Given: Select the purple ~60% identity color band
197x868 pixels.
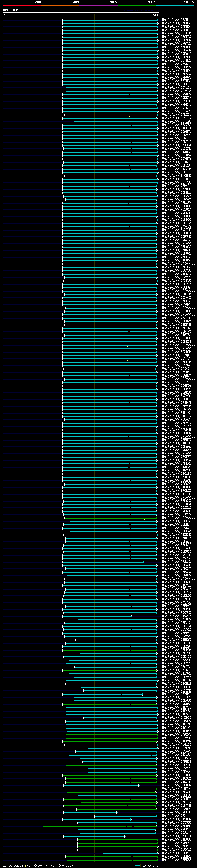Looking at the screenshot, I should (x=99, y=6).
